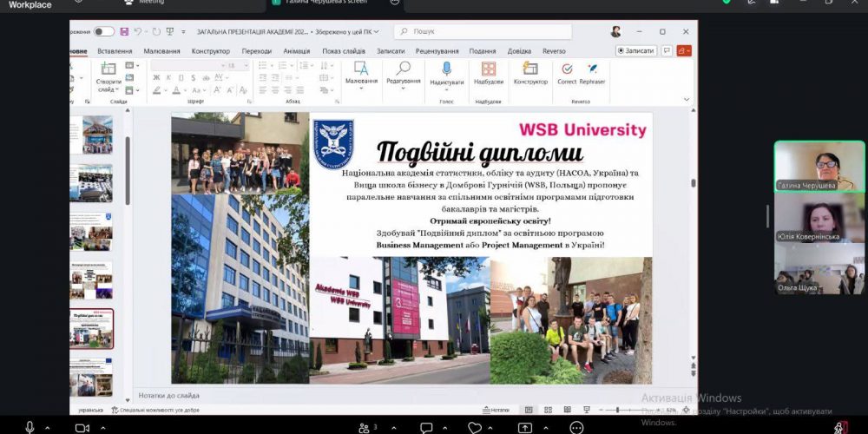The image size is (868, 434).
Task: Open the comments pane icon
Action: click(667, 50)
